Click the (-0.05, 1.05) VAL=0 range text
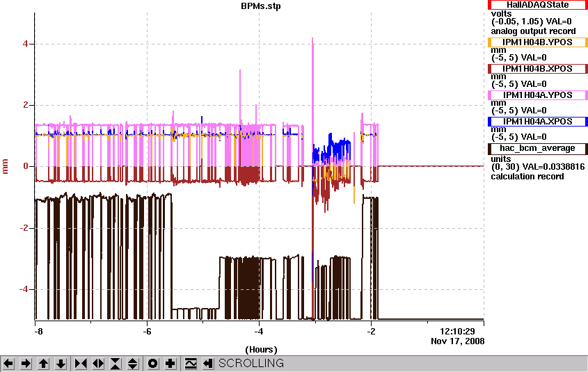The image size is (588, 372). [x=532, y=22]
